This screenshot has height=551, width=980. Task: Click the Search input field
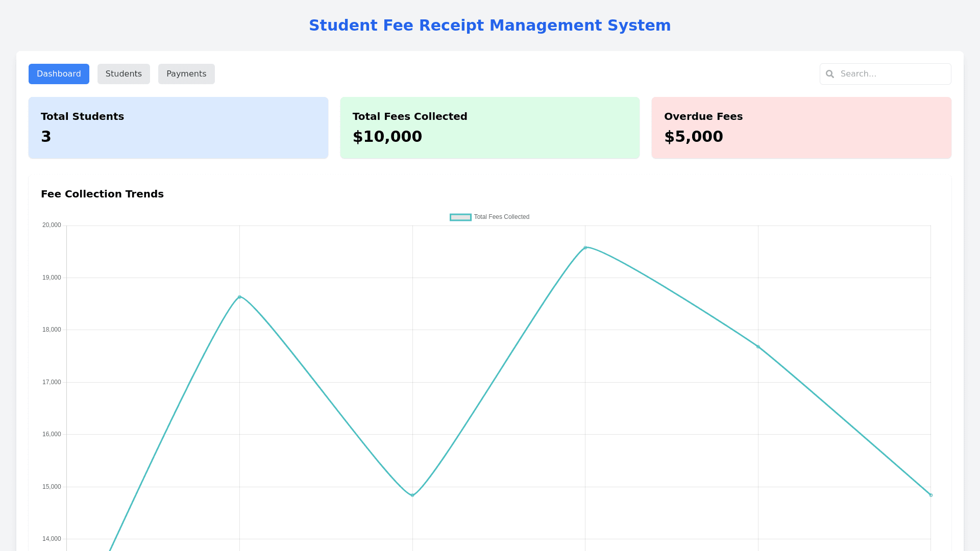[893, 74]
